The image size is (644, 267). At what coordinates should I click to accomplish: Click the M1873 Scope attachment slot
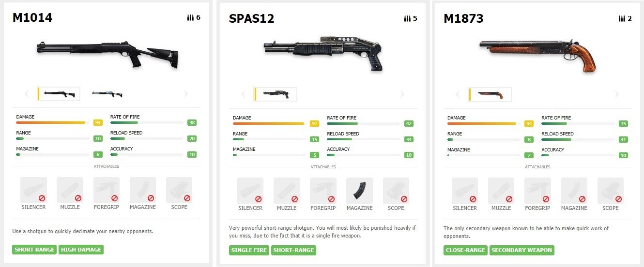point(610,191)
